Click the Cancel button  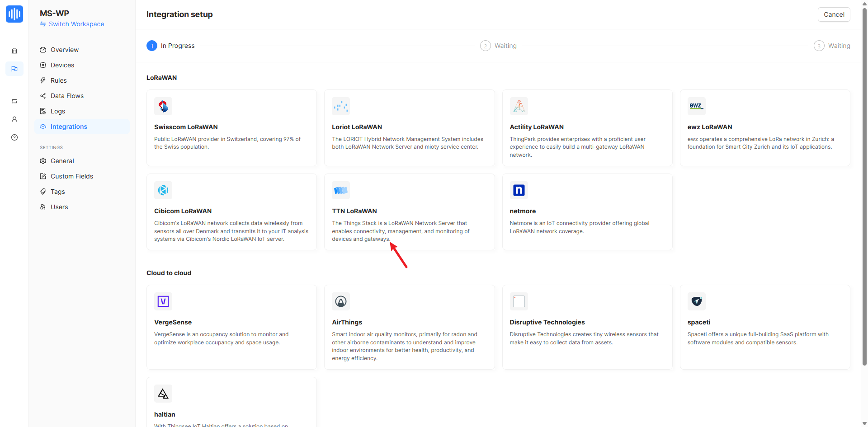tap(834, 14)
